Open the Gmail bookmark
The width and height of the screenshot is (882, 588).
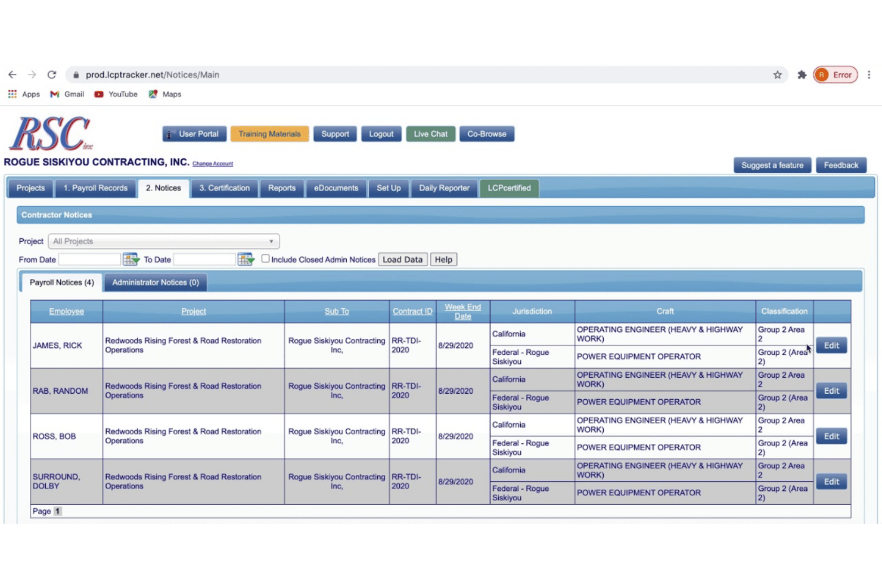[x=67, y=94]
